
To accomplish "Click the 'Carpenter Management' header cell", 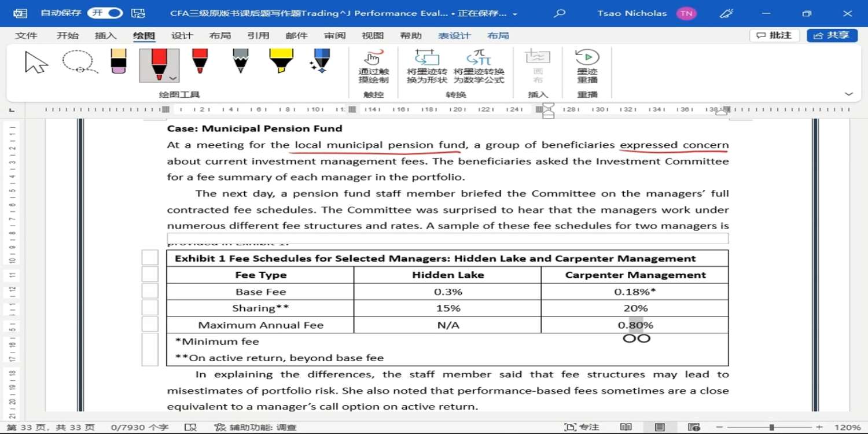I will 635,275.
